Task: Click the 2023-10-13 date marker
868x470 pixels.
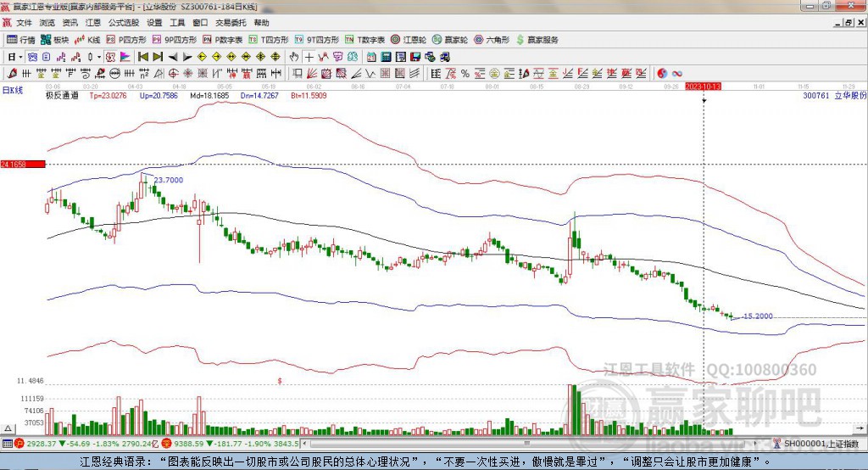Action: click(x=703, y=87)
